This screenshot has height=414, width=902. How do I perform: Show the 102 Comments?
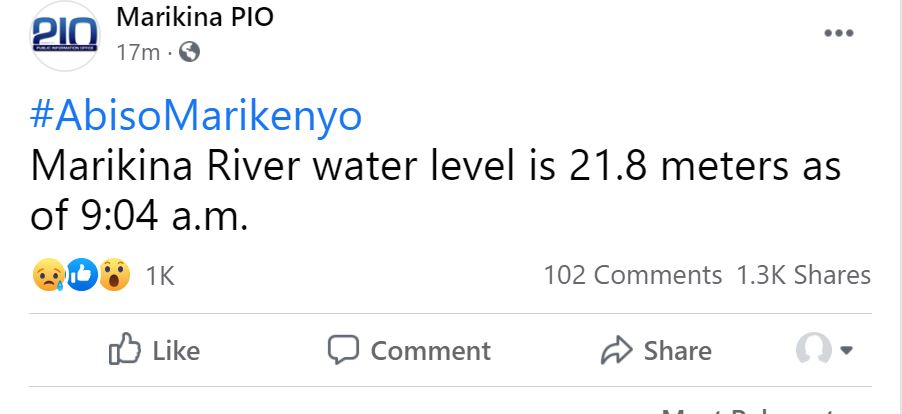click(x=632, y=275)
